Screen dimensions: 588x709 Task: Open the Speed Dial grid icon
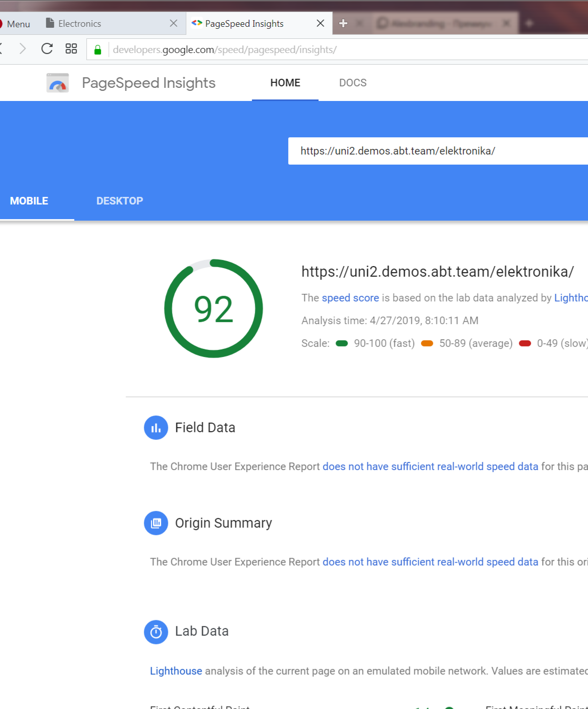tap(71, 49)
